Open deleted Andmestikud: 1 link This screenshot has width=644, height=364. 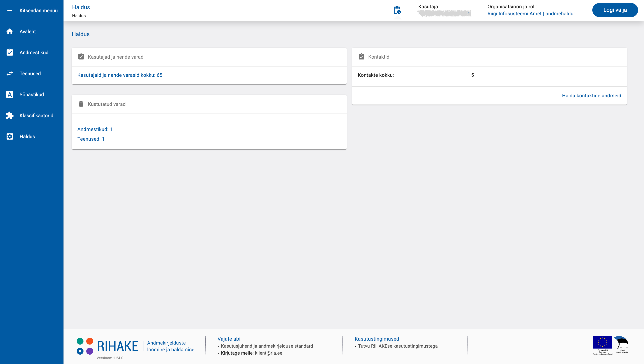pyautogui.click(x=95, y=129)
